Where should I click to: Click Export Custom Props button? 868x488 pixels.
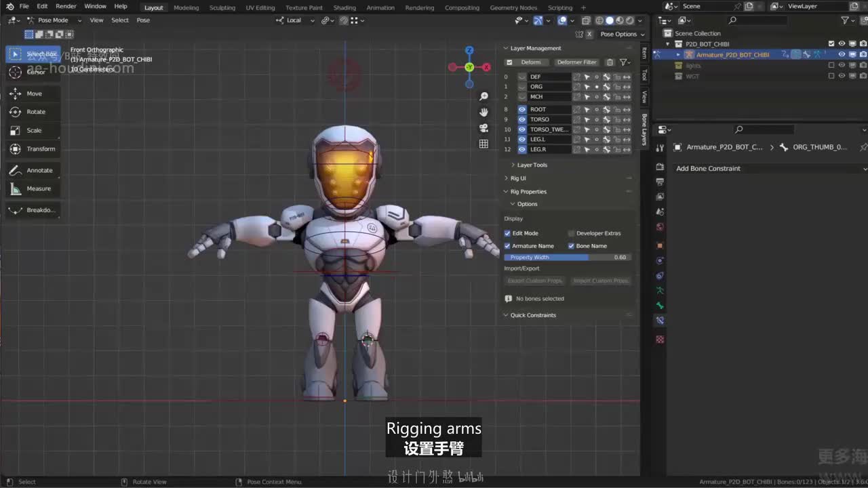pyautogui.click(x=535, y=281)
